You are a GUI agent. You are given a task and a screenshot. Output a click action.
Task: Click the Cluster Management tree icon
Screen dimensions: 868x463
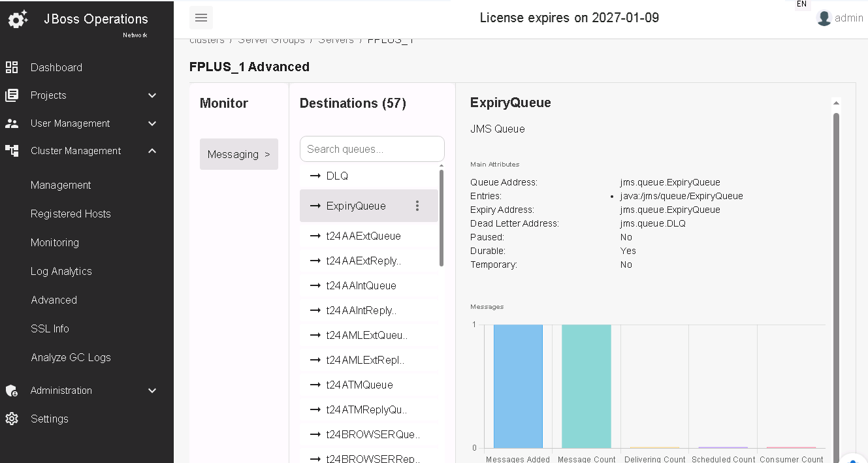(12, 151)
